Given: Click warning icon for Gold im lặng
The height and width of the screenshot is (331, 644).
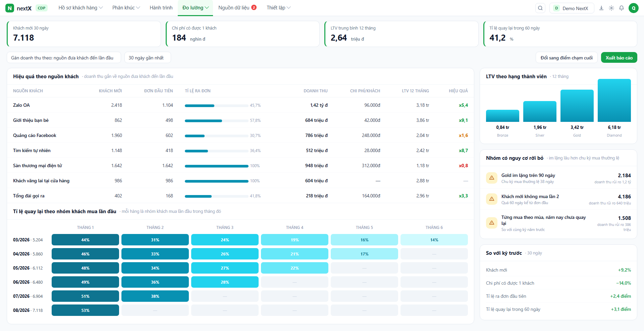Looking at the screenshot, I should point(492,178).
